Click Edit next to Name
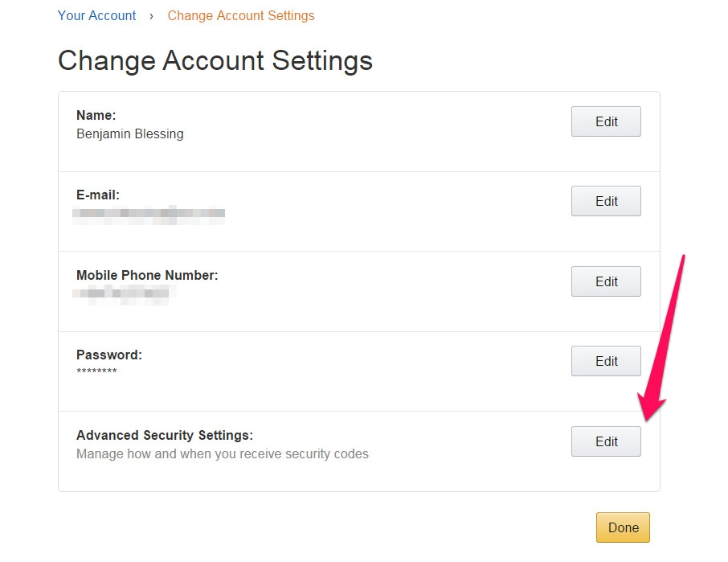The image size is (728, 562). pyautogui.click(x=605, y=121)
